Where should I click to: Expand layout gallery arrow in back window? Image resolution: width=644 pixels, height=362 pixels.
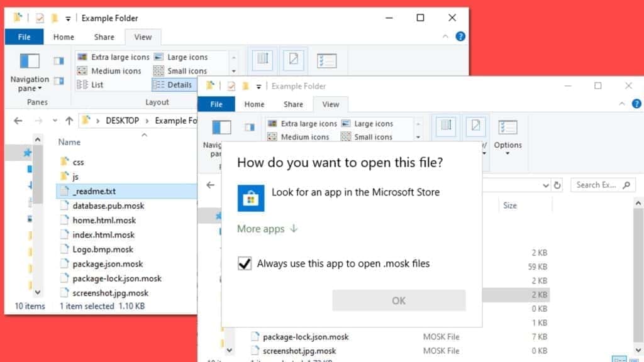[x=234, y=71]
